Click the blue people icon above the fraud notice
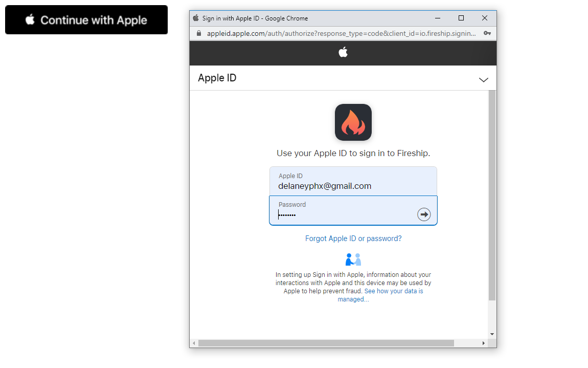This screenshot has height=368, width=588. tap(353, 259)
